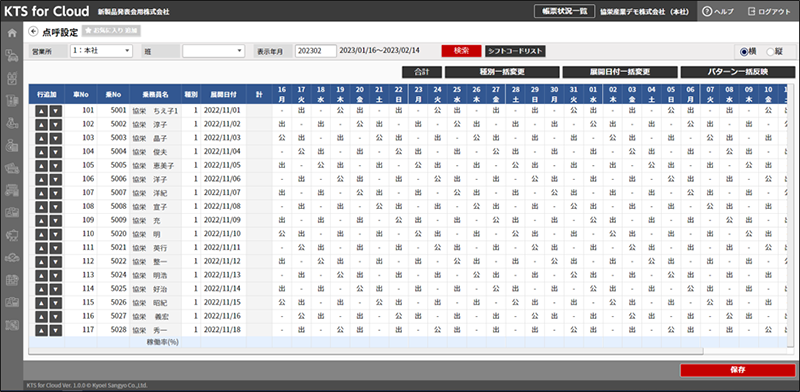The image size is (800, 392).
Task: Click the ログアウト logout icon
Action: tap(752, 11)
